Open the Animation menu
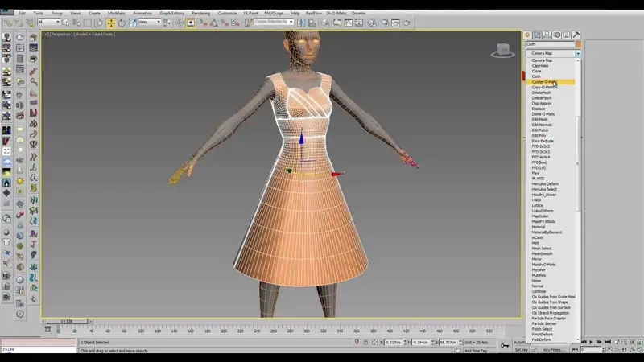The height and width of the screenshot is (362, 644). pos(142,13)
